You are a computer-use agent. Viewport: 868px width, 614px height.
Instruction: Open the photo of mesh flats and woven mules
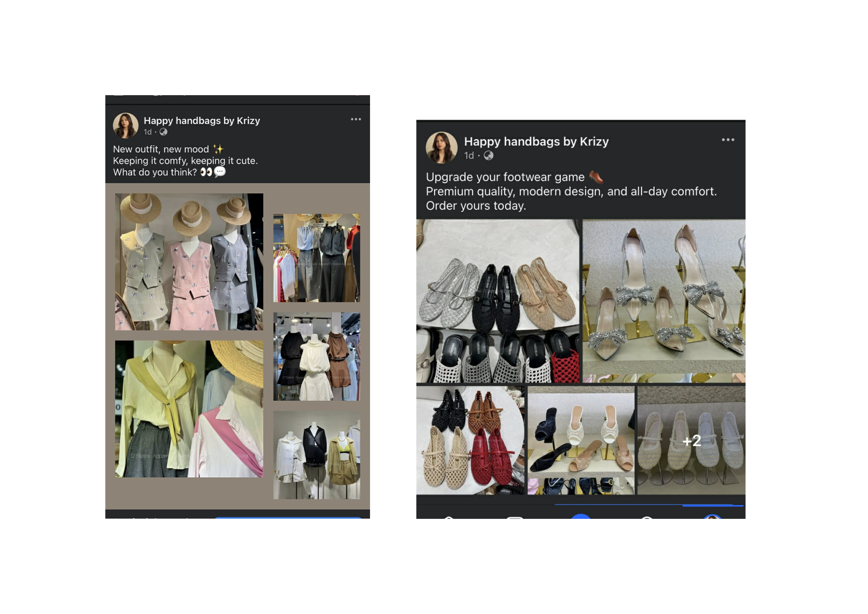pyautogui.click(x=498, y=301)
